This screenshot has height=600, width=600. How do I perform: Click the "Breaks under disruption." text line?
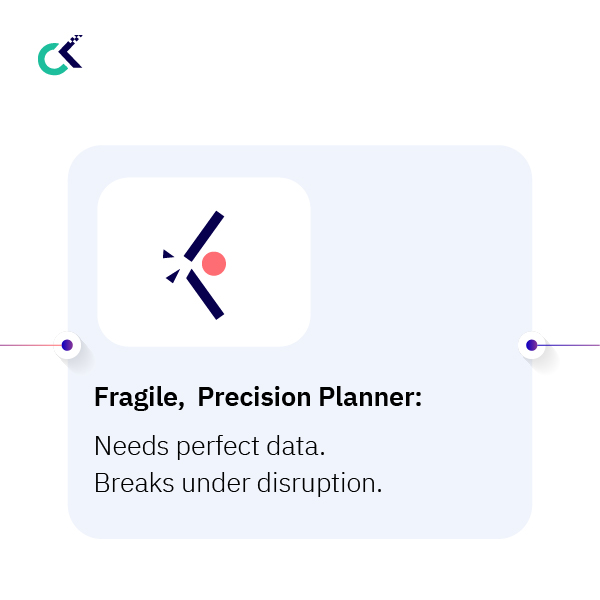coord(238,483)
